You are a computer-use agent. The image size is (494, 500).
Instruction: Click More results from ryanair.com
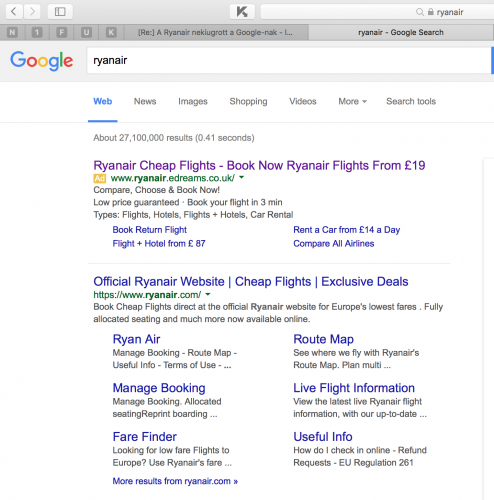[x=175, y=481]
